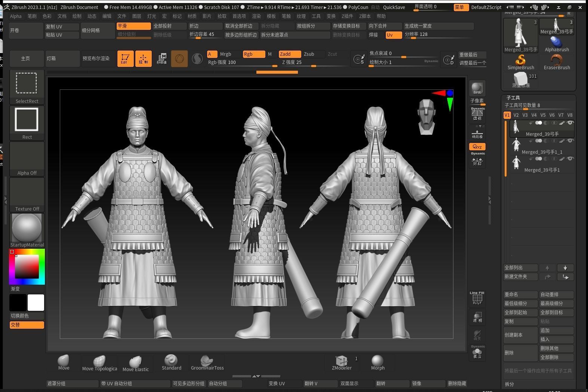Select the Move Topological brush
Screen dimensions: 588x392
[x=99, y=362]
